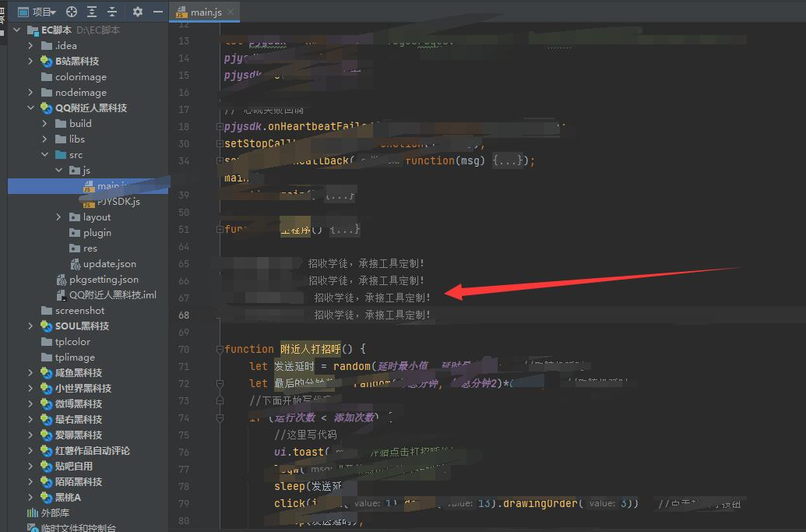
Task: Click the 外部库 library bars icon
Action: (33, 513)
